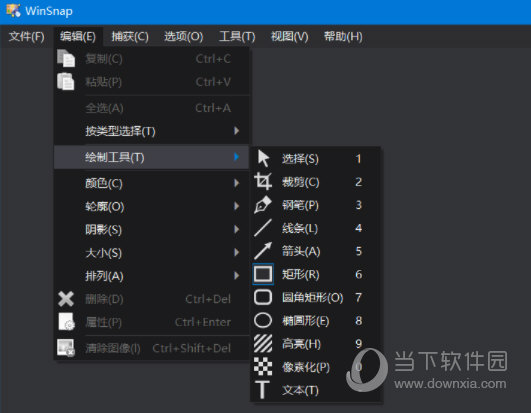
Task: Choose the pen nib icon for 钢笔(P)
Action: point(263,204)
